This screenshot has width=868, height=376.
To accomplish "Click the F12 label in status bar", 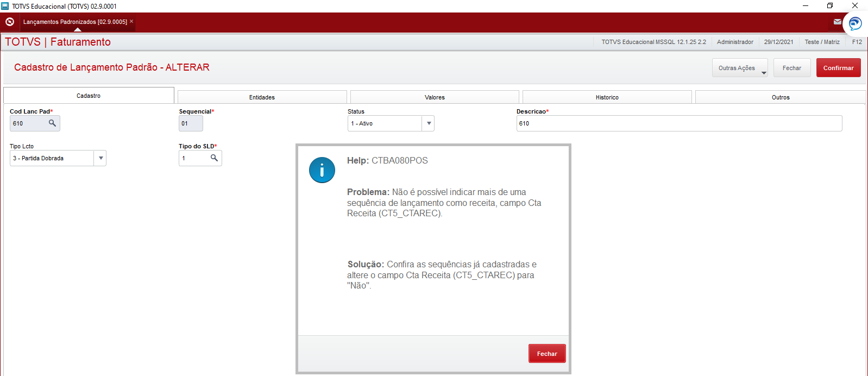I will [x=857, y=42].
